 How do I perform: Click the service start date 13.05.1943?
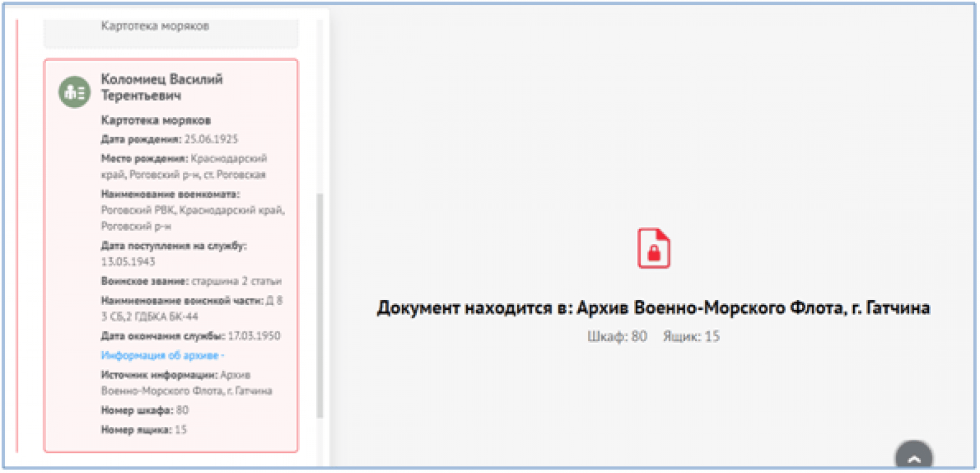click(x=128, y=262)
